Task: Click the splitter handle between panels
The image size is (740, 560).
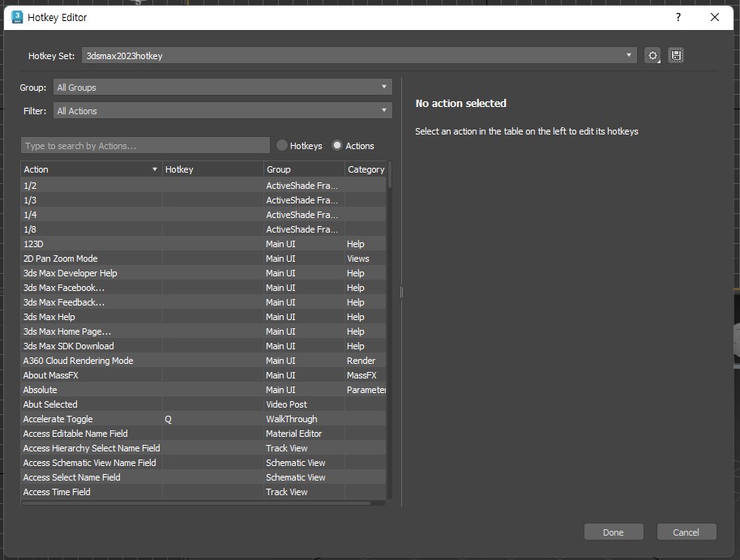Action: pyautogui.click(x=402, y=293)
